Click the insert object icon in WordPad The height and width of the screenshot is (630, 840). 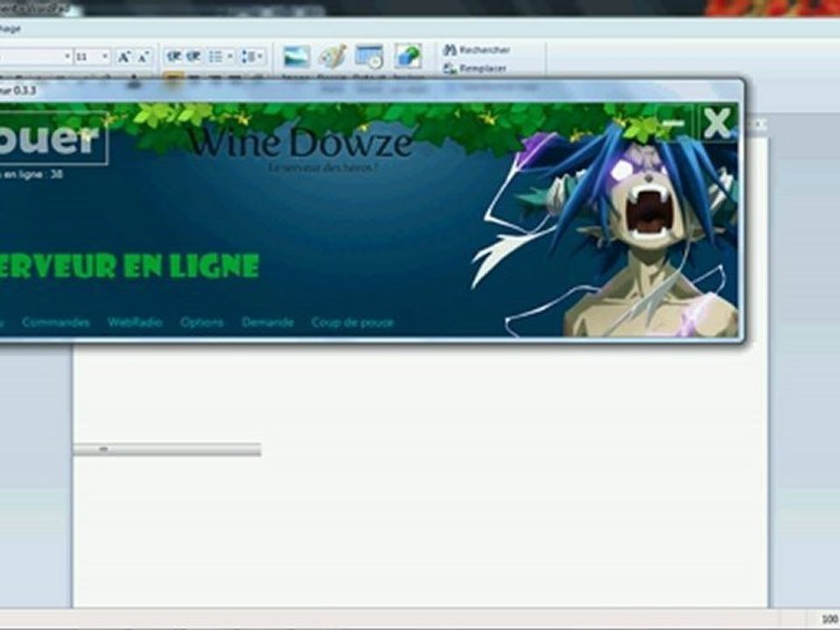coord(409,56)
